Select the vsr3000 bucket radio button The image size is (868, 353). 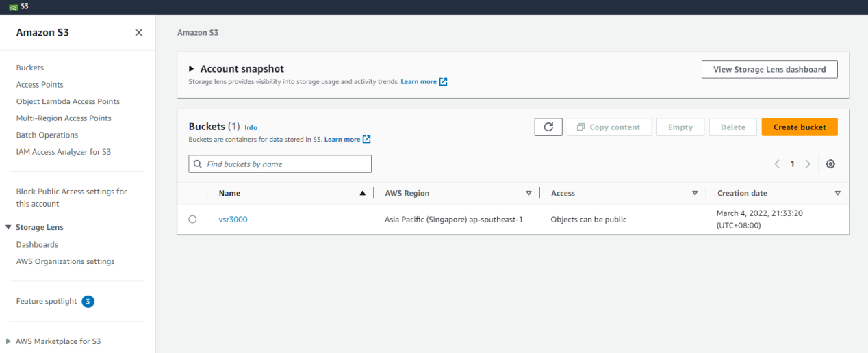(192, 220)
